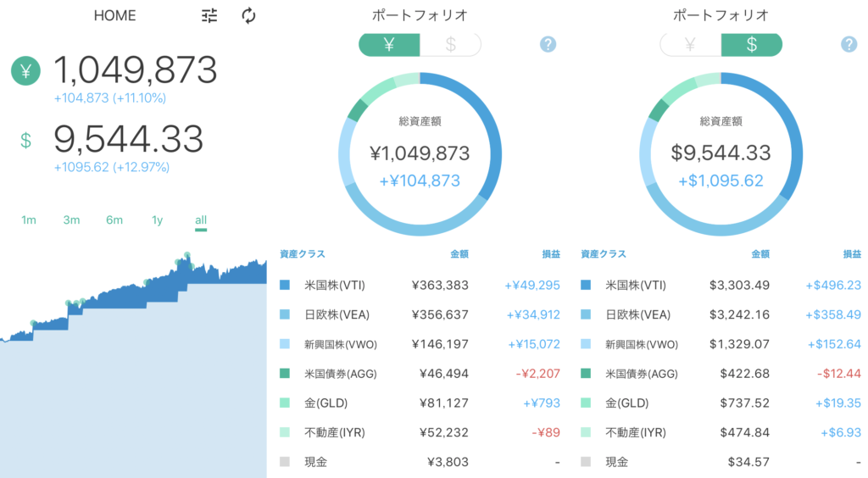The width and height of the screenshot is (868, 478).
Task: Open 不動産(IYR) row in dollar portfolio
Action: pyautogui.click(x=721, y=432)
